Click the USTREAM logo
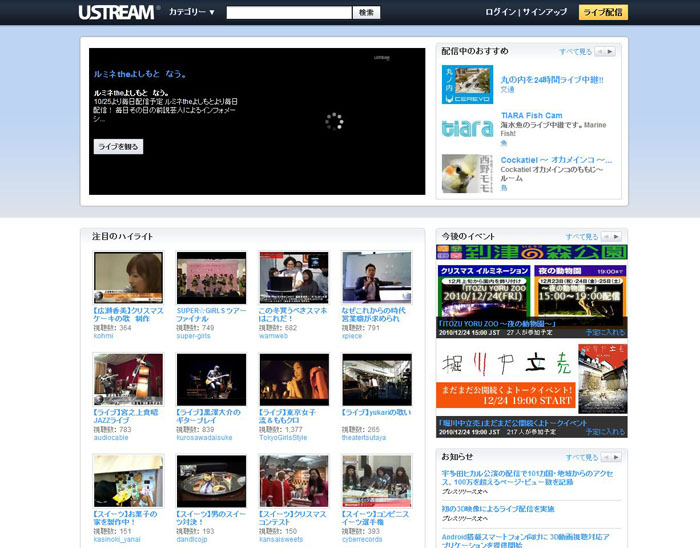 tap(118, 12)
